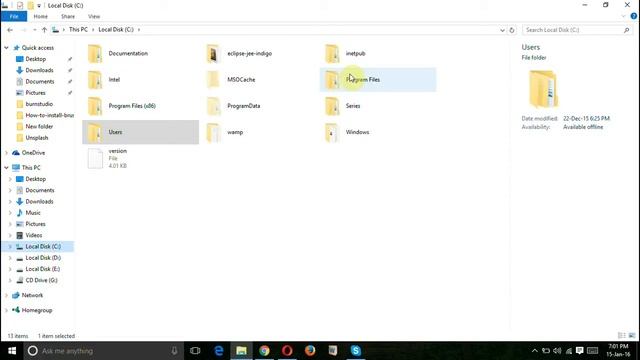640x360 pixels.
Task: Open Unsplash folder in Quick access
Action: (x=37, y=138)
